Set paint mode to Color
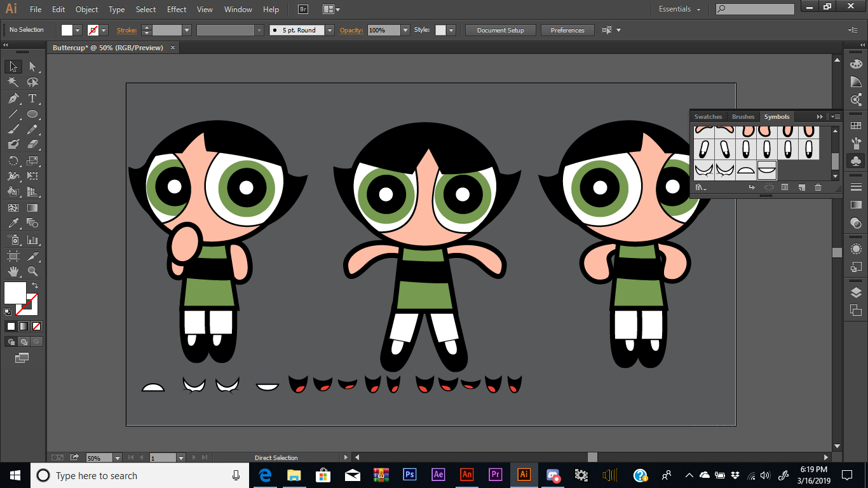868x488 pixels. [x=11, y=326]
